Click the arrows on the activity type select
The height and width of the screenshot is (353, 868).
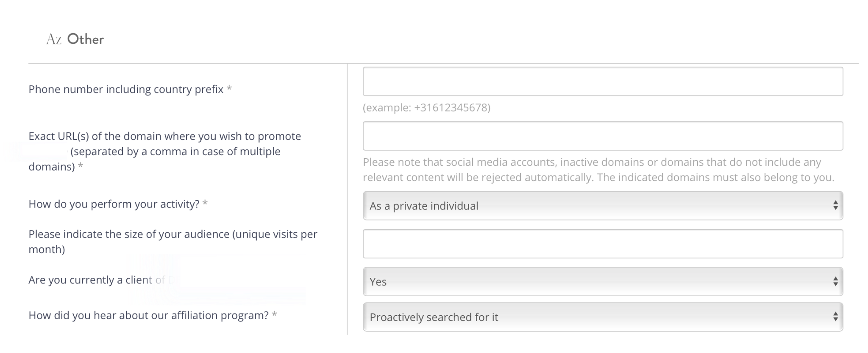835,206
